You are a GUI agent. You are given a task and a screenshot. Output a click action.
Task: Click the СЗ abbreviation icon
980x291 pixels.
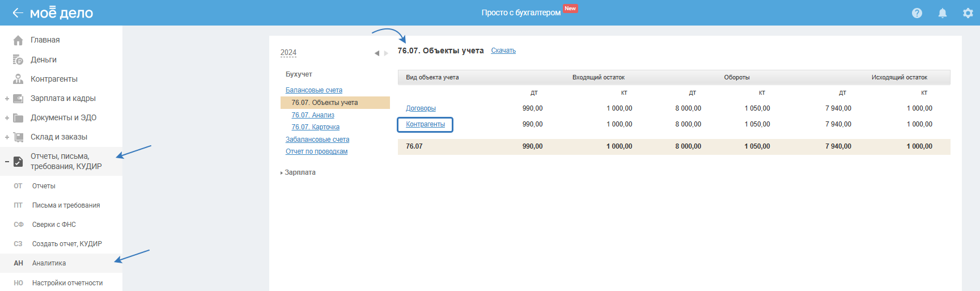point(18,244)
